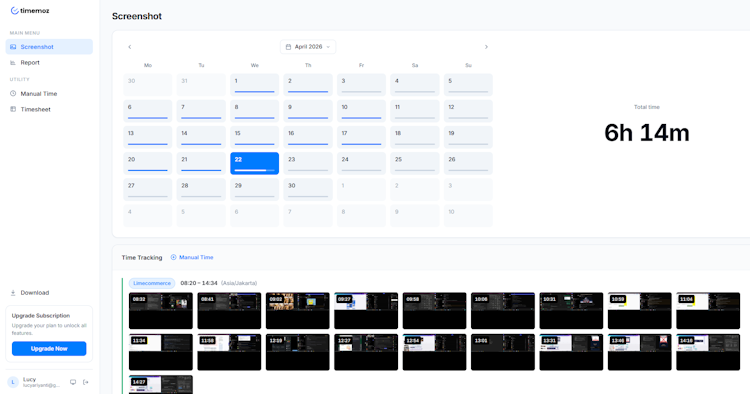
Task: Select April 21 in the calendar
Action: (201, 163)
